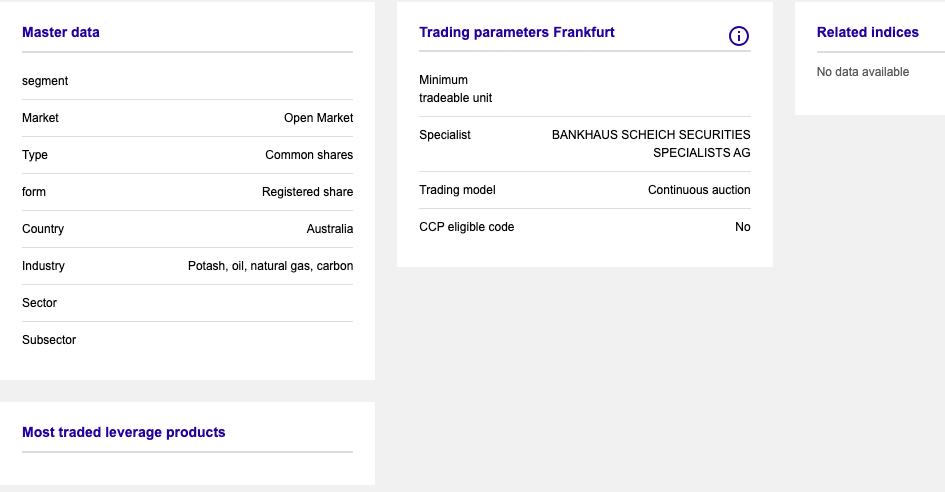The width and height of the screenshot is (945, 492).
Task: Click the Registered share form value
Action: tap(307, 192)
